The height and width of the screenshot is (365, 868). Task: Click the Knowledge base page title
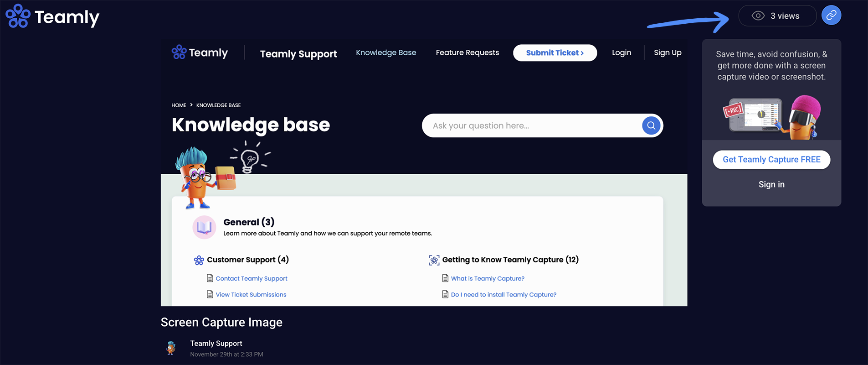(x=251, y=125)
